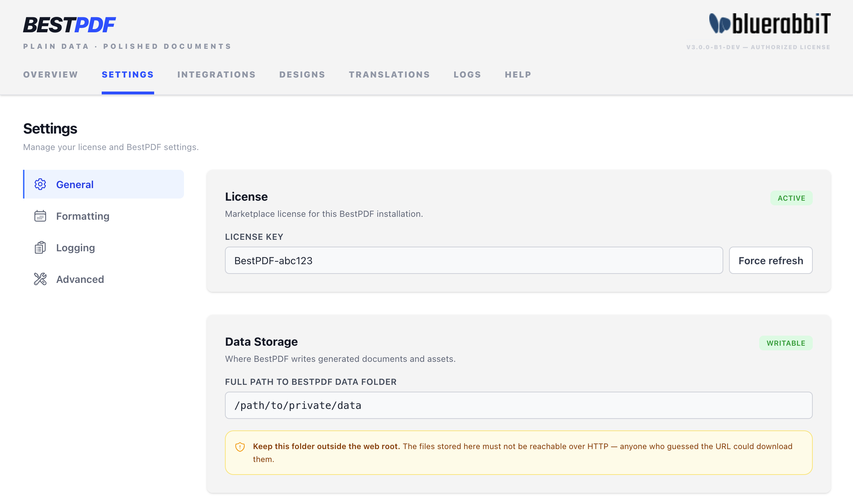Image resolution: width=853 pixels, height=504 pixels.
Task: Click the 'Plain Data · Polished Documents' tagline
Action: pos(128,46)
